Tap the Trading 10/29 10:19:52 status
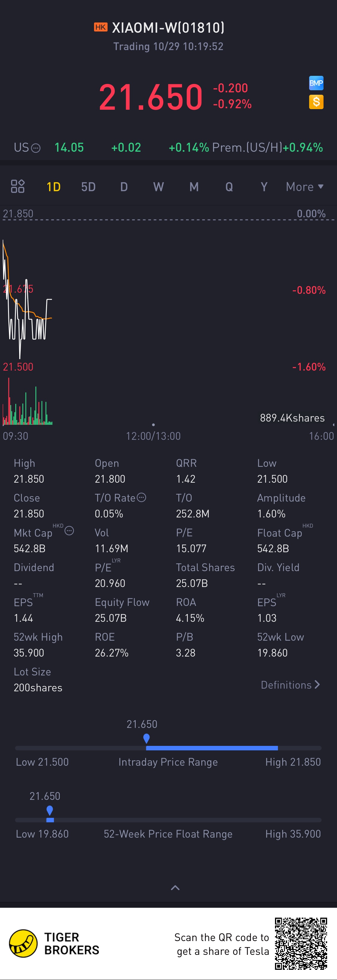 click(168, 46)
